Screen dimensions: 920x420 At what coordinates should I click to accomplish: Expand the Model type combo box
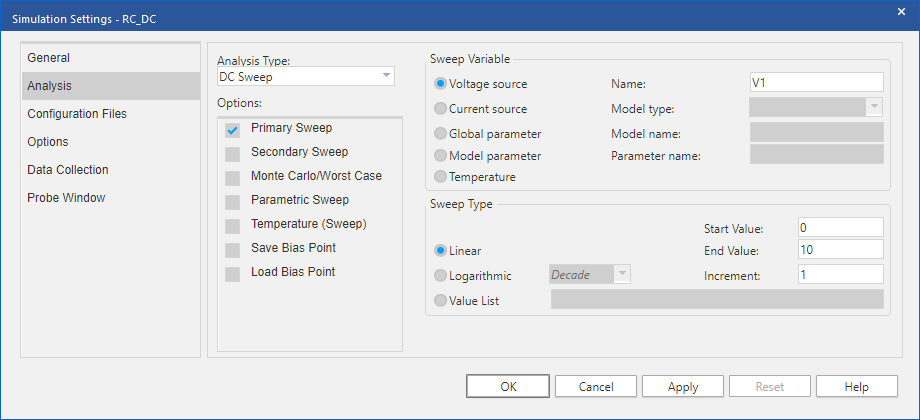pos(816,107)
